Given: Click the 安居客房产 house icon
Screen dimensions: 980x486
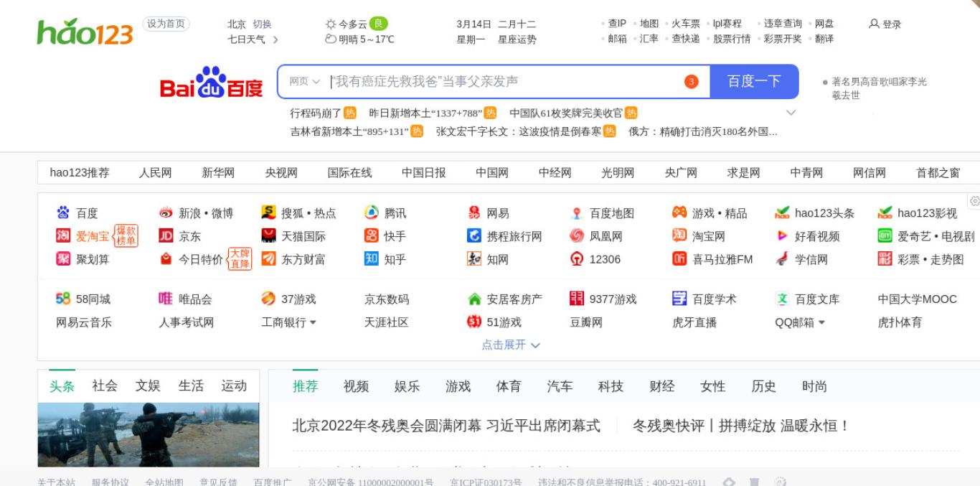Looking at the screenshot, I should pos(474,299).
